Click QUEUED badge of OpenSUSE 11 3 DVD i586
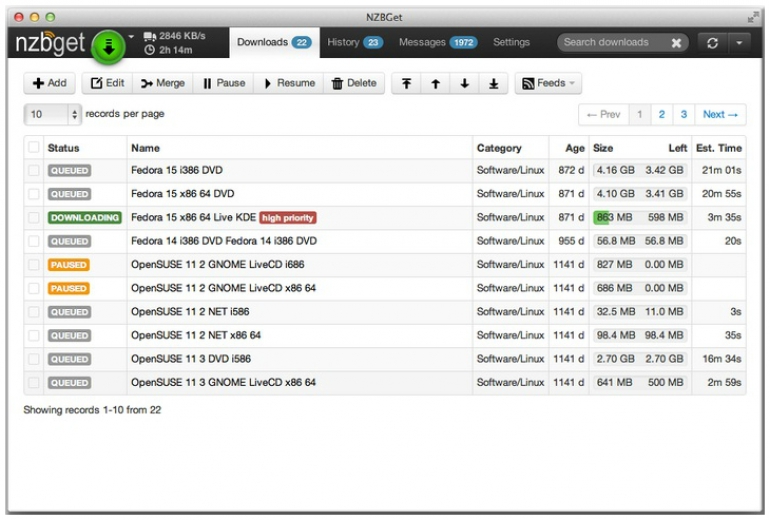Screen dimensions: 770x520 (69, 359)
